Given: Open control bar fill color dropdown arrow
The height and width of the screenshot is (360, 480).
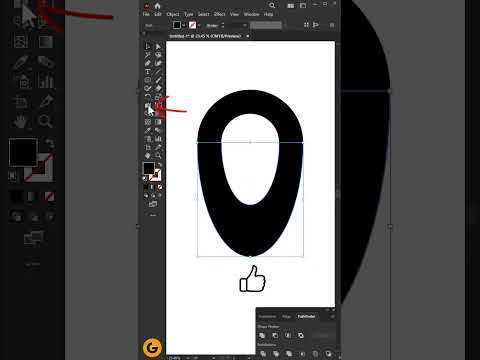Looking at the screenshot, I should pos(184,25).
